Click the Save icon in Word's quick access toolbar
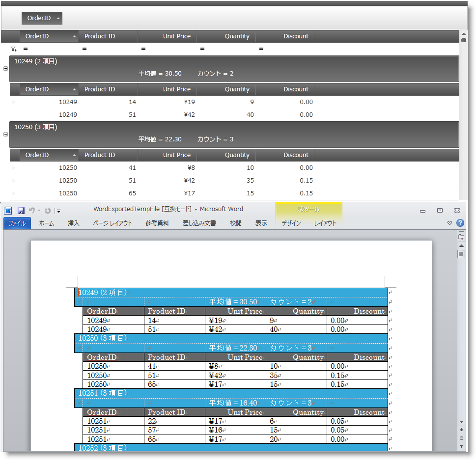This screenshot has height=460, width=476. coord(21,210)
